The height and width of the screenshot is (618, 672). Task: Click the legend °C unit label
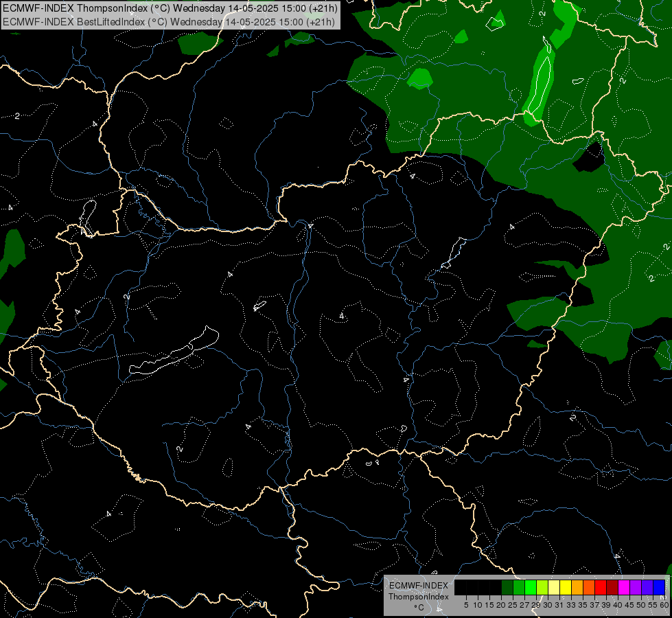419,607
